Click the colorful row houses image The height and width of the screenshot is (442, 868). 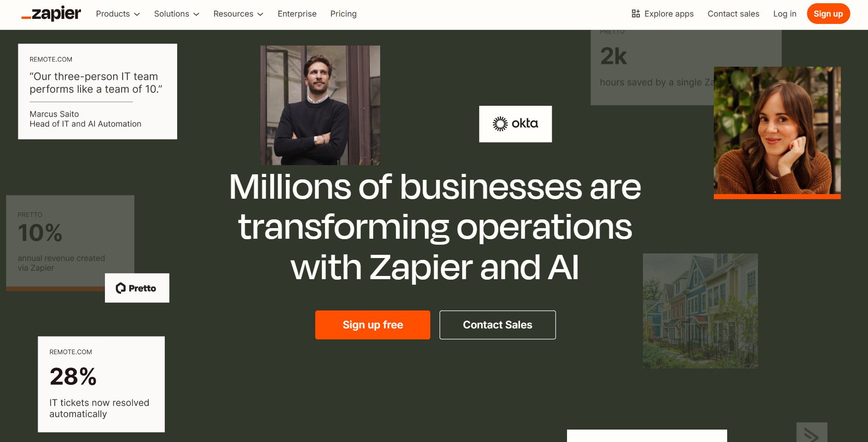[x=700, y=311]
